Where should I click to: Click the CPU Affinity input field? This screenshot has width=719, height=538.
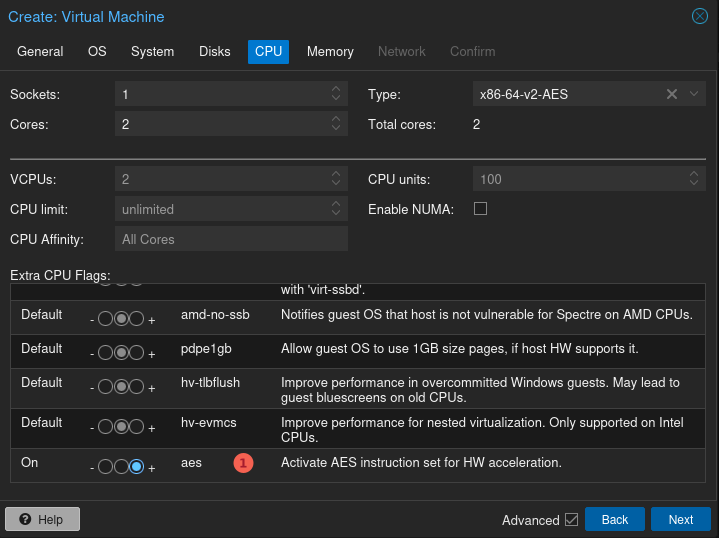[x=231, y=240]
